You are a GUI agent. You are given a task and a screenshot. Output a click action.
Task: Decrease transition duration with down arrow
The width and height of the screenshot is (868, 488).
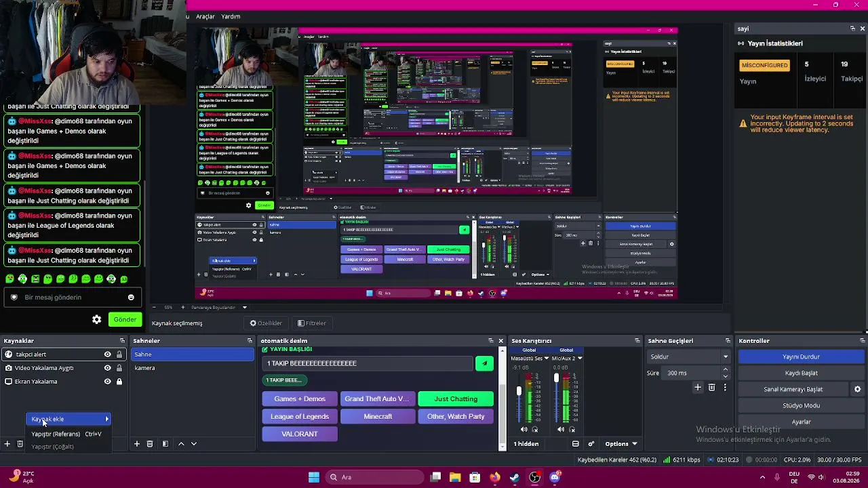point(726,376)
